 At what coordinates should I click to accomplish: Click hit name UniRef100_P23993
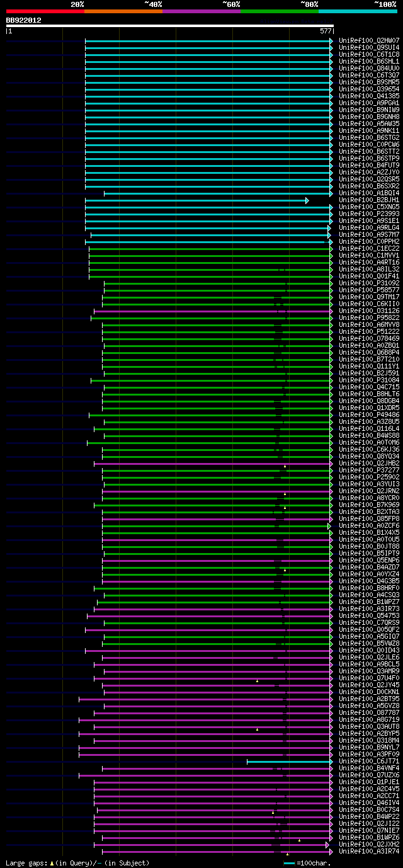(x=369, y=214)
